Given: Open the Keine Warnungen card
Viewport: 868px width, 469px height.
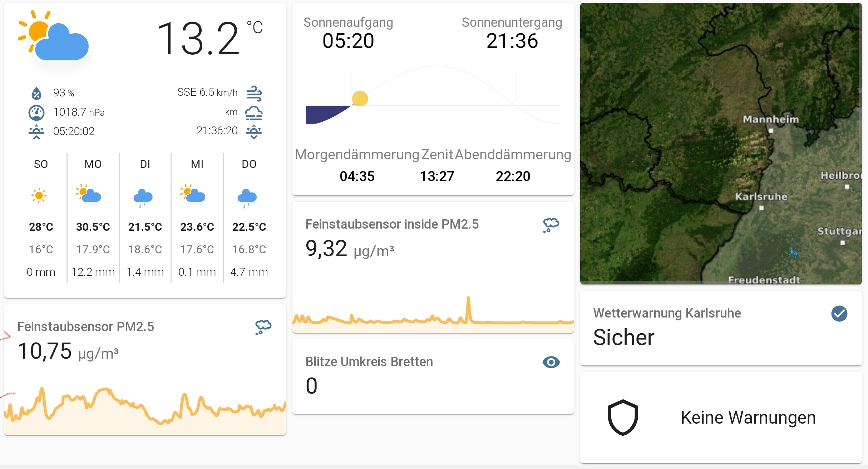Looking at the screenshot, I should pos(720,417).
